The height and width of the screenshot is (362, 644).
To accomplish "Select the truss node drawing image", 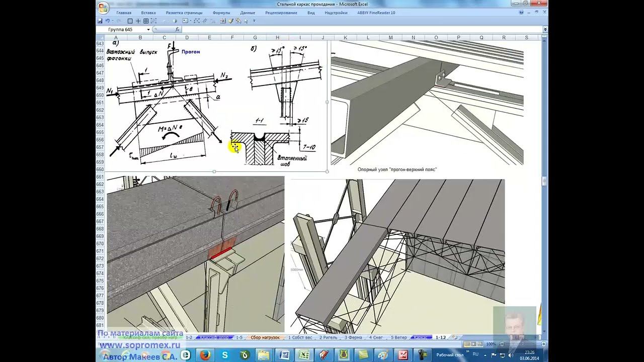I will tap(216, 106).
